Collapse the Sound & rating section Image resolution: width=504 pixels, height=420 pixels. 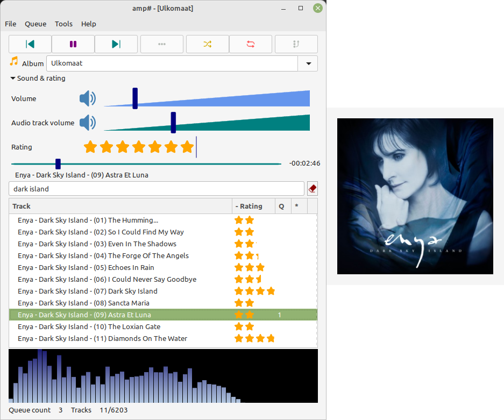38,79
